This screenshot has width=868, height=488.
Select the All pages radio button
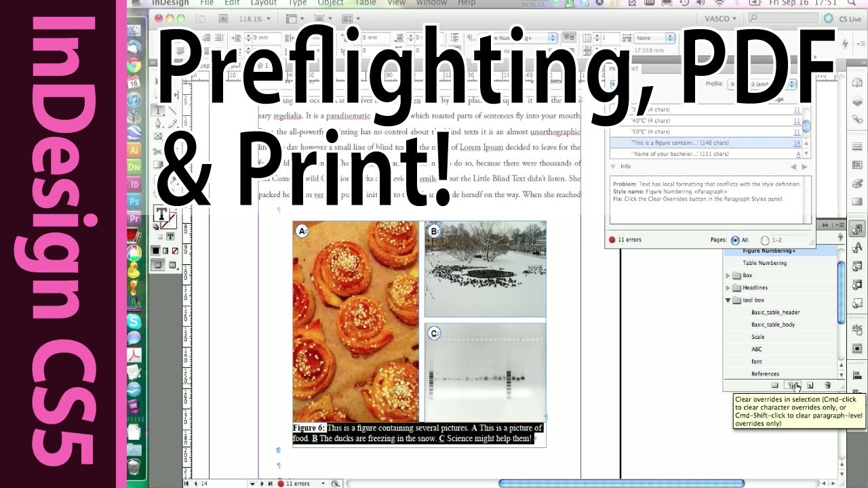[735, 240]
